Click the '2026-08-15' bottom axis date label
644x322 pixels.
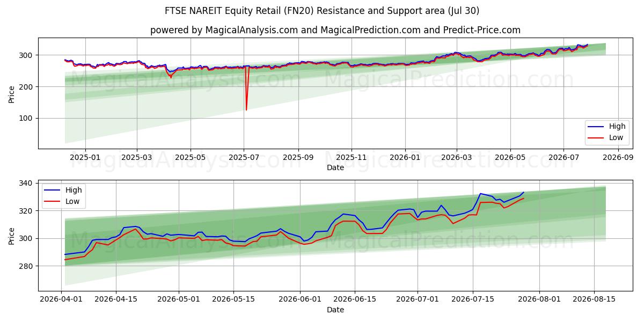(x=594, y=299)
